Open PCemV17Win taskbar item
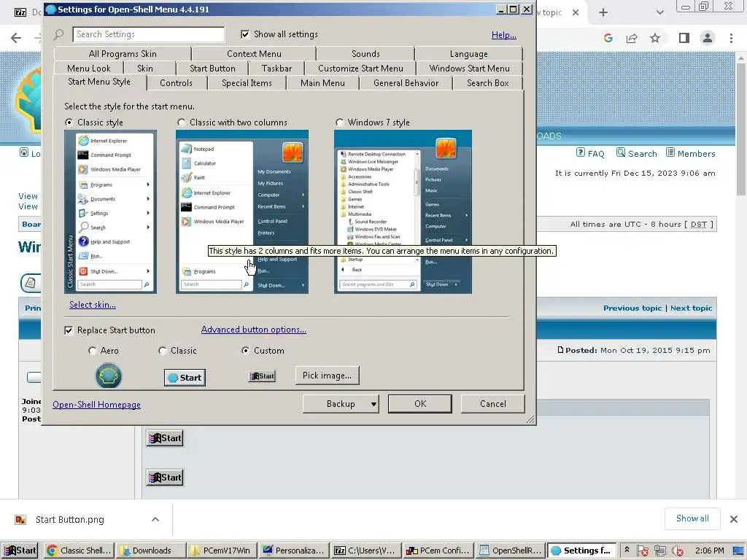 pyautogui.click(x=222, y=551)
